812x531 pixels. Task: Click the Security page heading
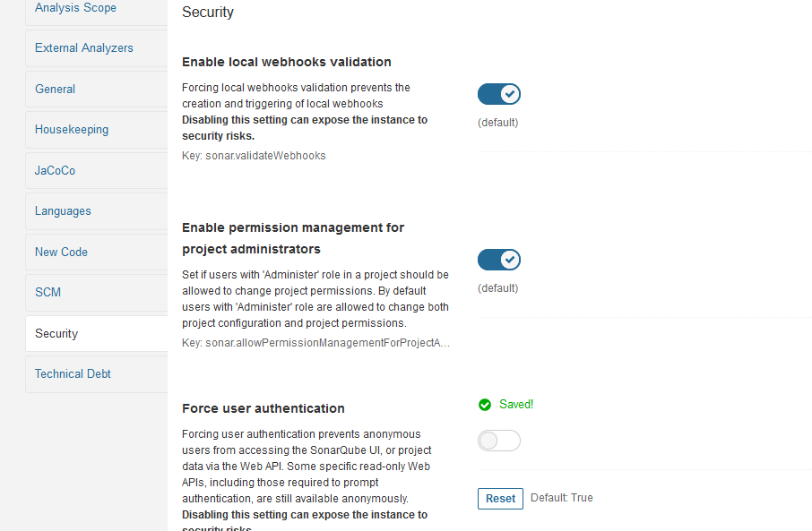tap(208, 13)
